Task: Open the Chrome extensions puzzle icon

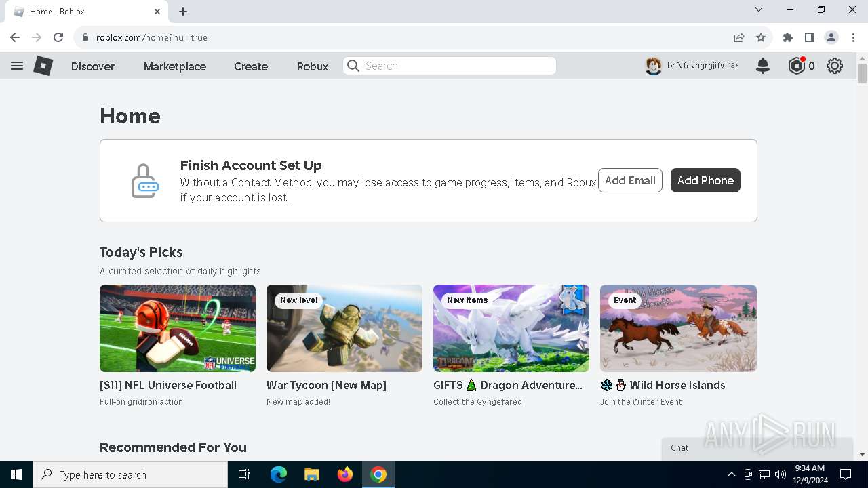Action: click(788, 37)
